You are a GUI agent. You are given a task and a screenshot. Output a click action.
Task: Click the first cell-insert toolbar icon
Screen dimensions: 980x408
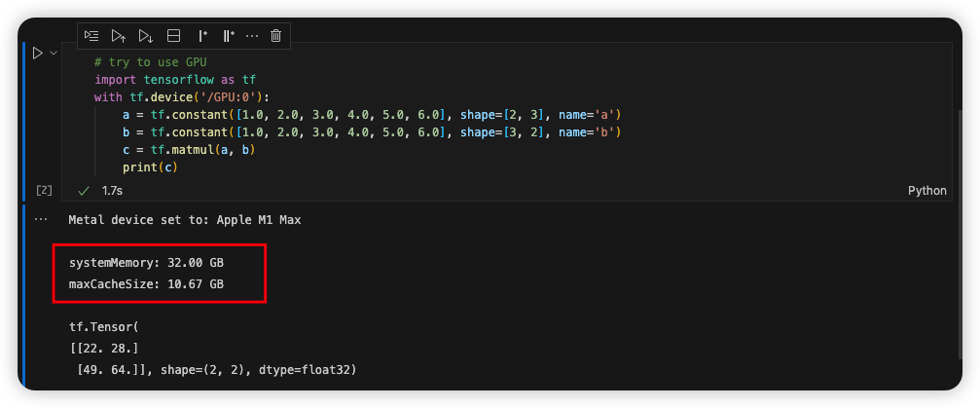[202, 36]
